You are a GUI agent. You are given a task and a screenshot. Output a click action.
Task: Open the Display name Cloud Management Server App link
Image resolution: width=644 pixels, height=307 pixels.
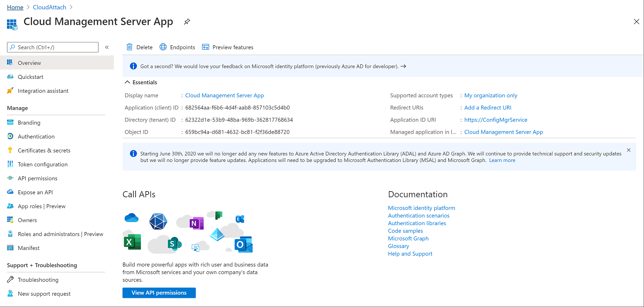click(225, 95)
